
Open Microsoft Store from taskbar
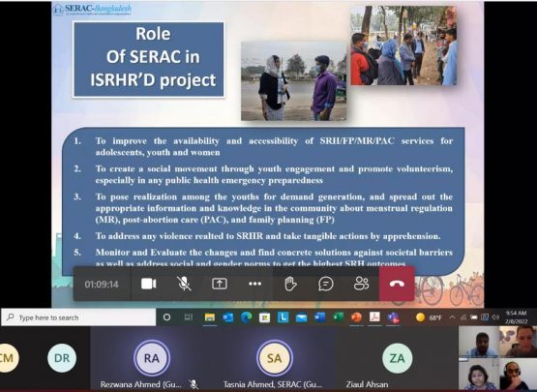265,318
